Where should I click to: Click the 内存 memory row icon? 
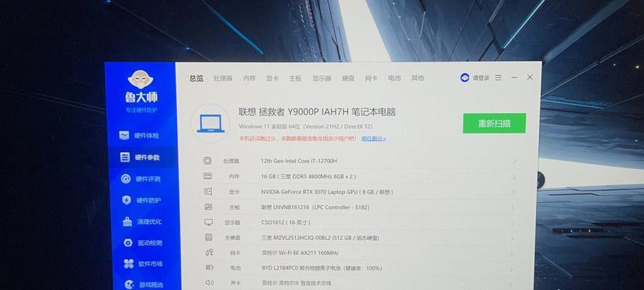pos(208,176)
